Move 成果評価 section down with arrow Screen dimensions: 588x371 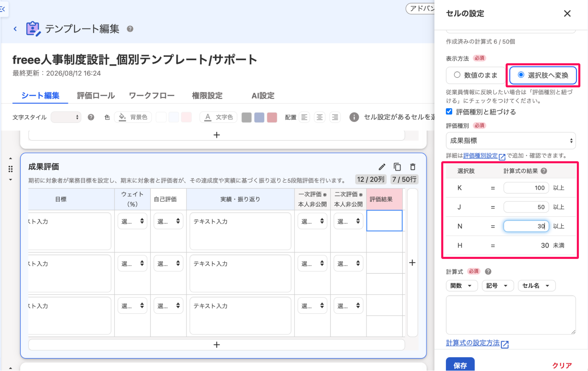click(11, 179)
